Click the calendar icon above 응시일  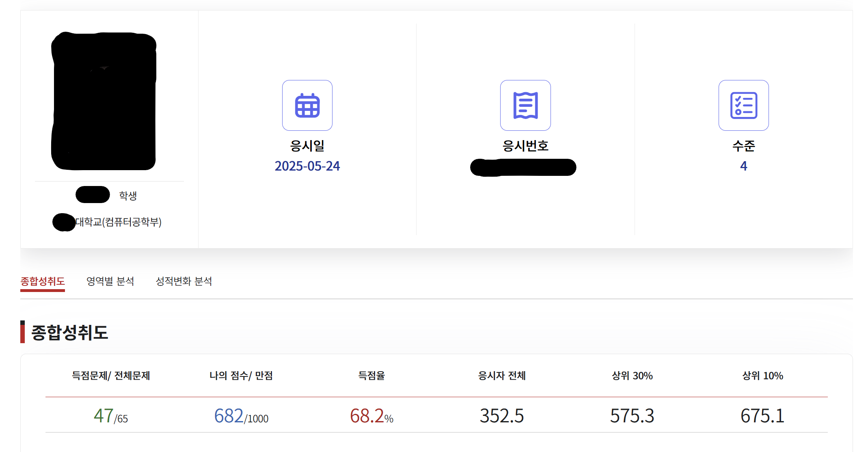[307, 105]
